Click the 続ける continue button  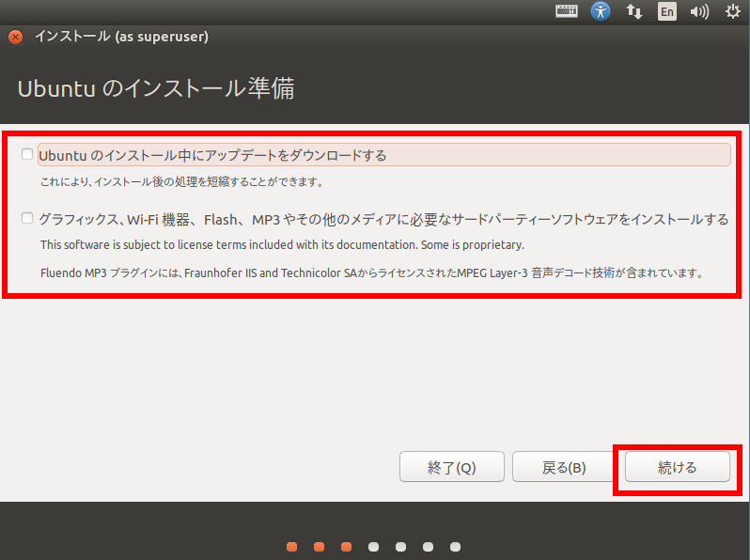pos(678,467)
